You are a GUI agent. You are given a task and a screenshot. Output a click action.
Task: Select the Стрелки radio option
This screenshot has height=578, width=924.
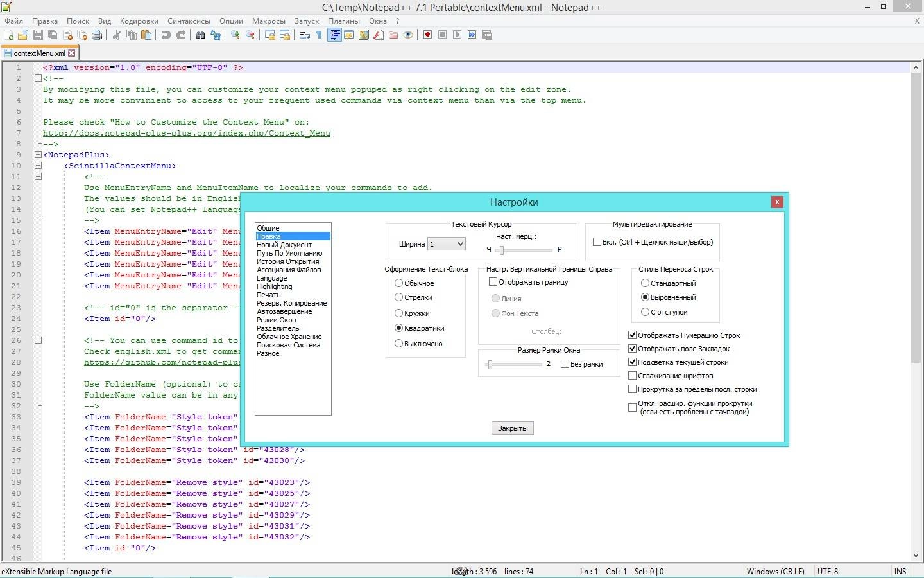click(x=398, y=297)
